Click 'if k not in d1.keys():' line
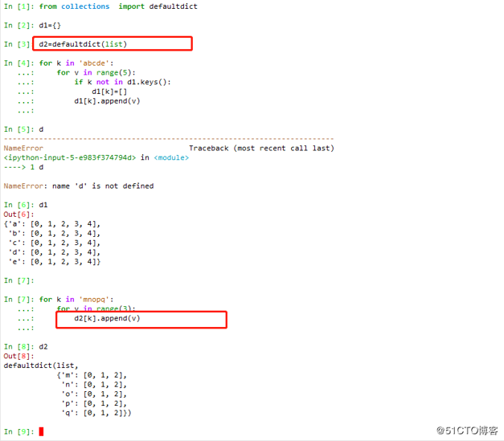Screen dimensions: 504x441 pyautogui.click(x=122, y=82)
